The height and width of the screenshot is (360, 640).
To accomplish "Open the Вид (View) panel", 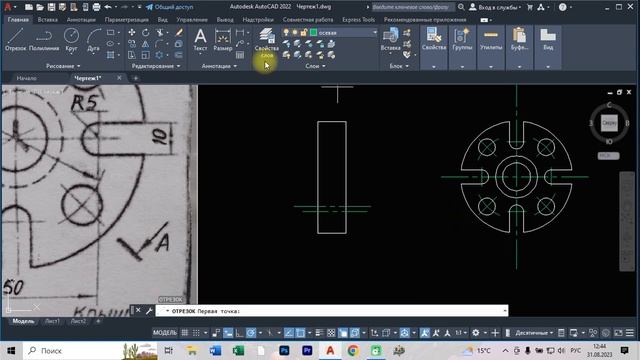I will point(548,40).
